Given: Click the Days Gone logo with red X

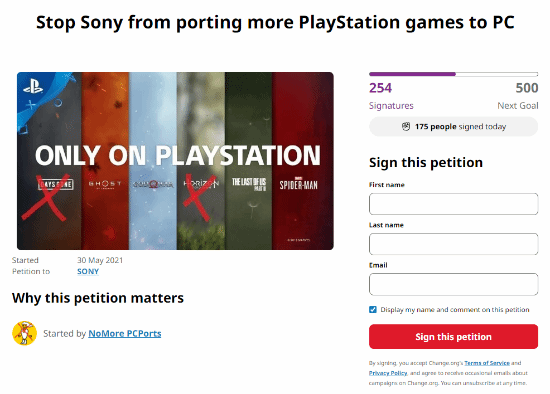Looking at the screenshot, I should (55, 185).
